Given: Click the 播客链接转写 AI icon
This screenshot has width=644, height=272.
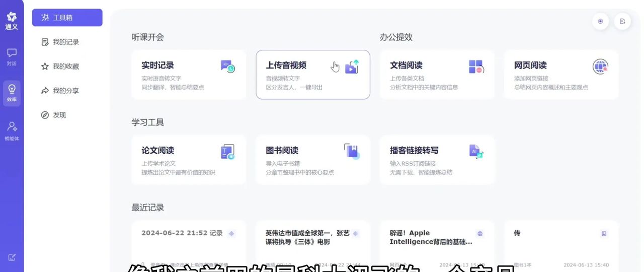Looking at the screenshot, I should click(476, 151).
